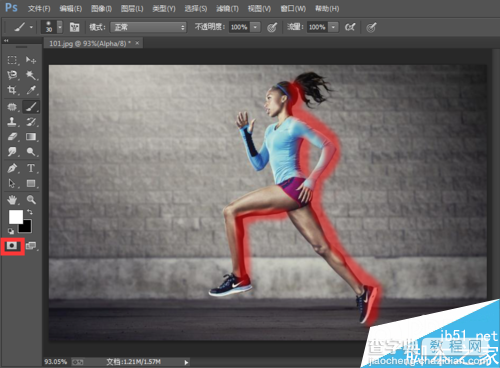Select the History Brush tool

click(31, 122)
